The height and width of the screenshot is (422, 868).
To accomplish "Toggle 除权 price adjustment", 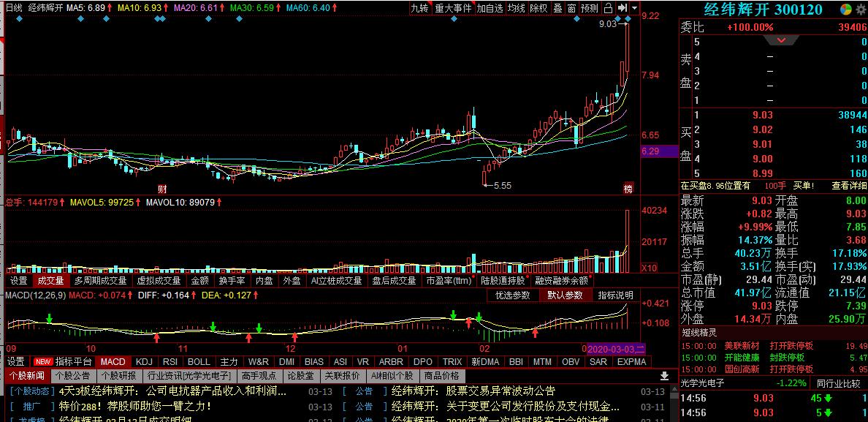I will (x=538, y=8).
